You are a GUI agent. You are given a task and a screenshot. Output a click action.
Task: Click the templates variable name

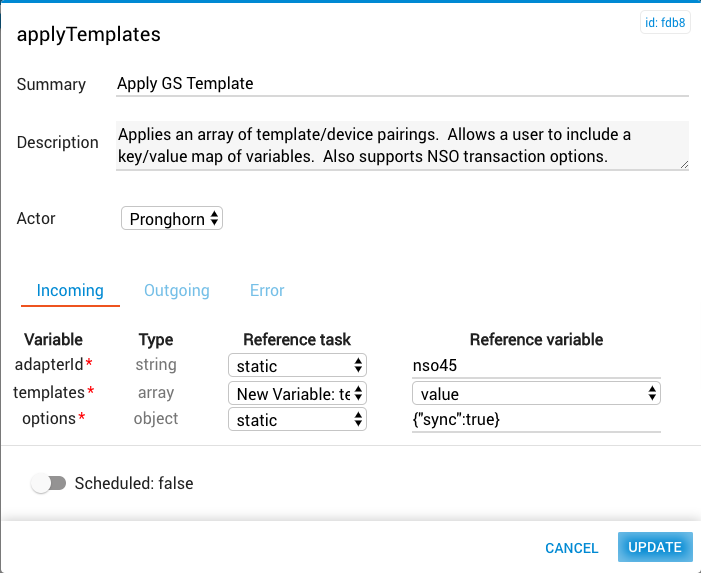49,392
